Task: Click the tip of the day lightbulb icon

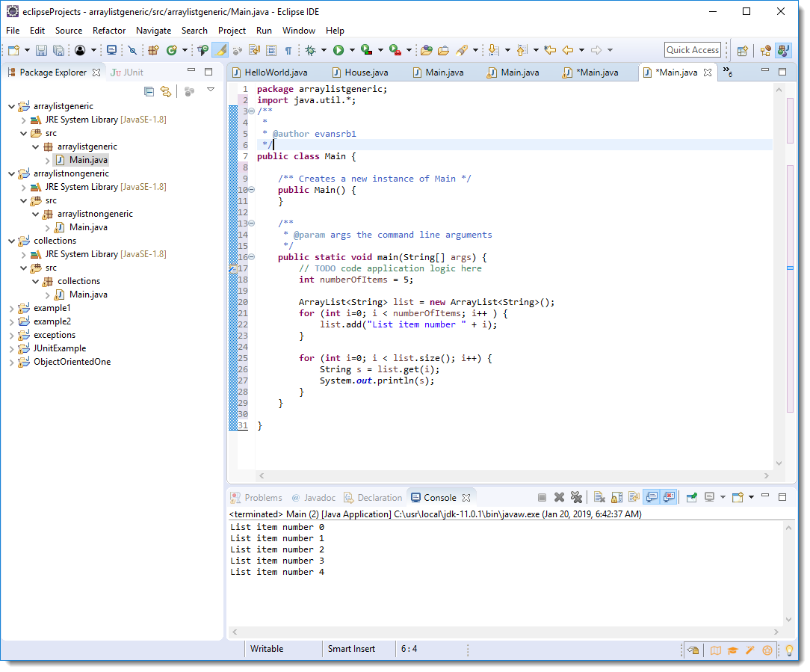Action: [x=789, y=650]
